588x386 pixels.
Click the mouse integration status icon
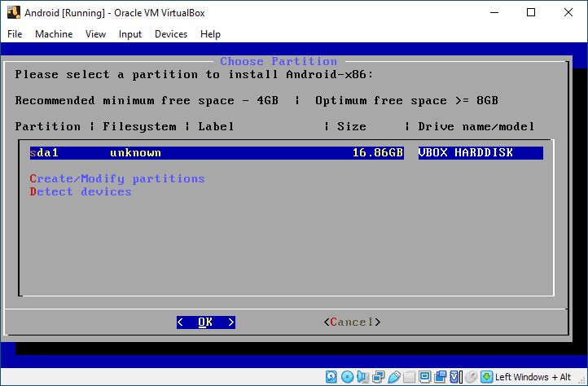471,377
